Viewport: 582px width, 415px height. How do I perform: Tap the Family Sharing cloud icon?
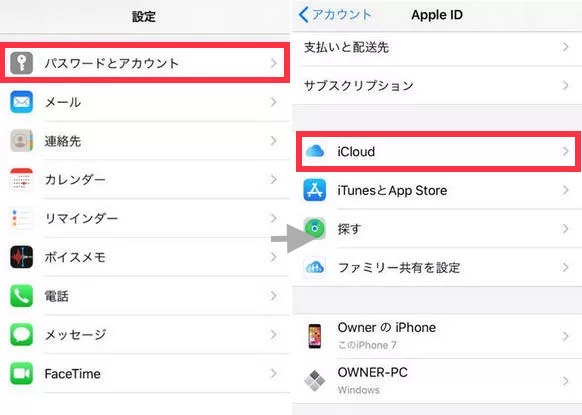coord(315,267)
